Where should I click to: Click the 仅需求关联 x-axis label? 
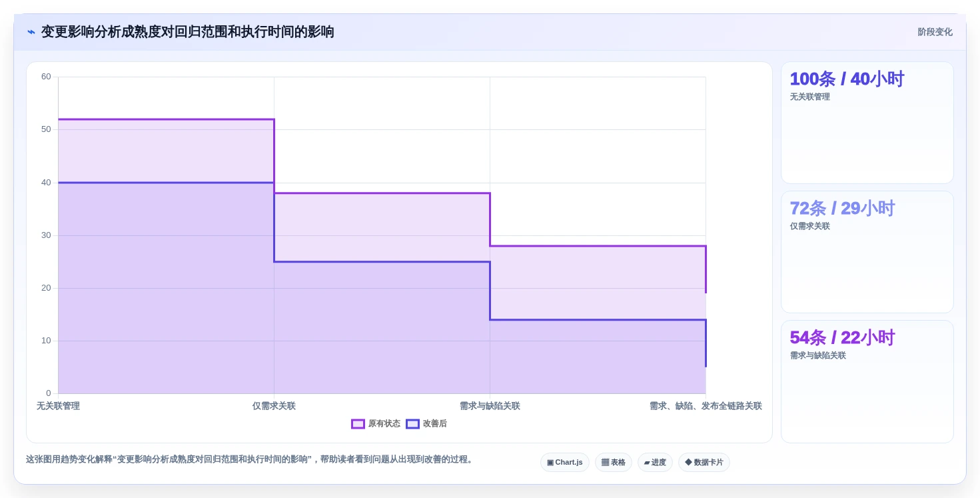point(274,406)
